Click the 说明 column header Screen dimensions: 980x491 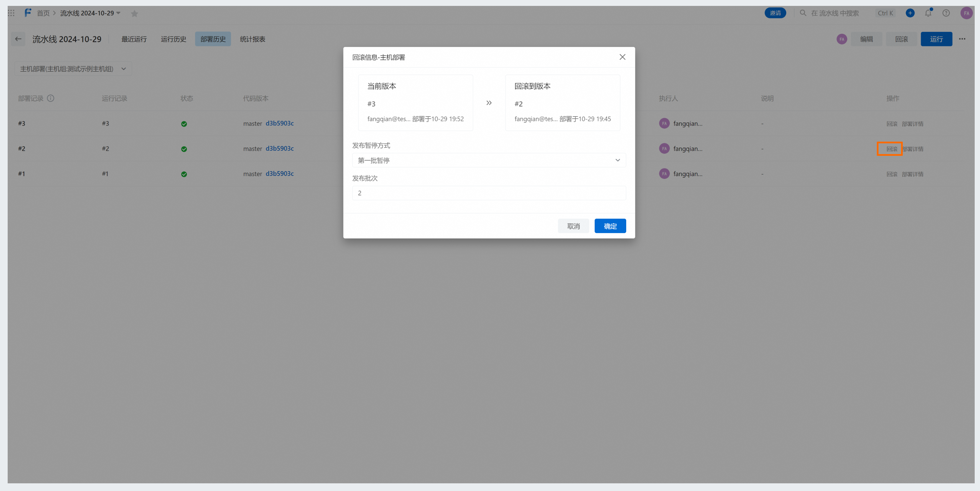[x=767, y=98]
